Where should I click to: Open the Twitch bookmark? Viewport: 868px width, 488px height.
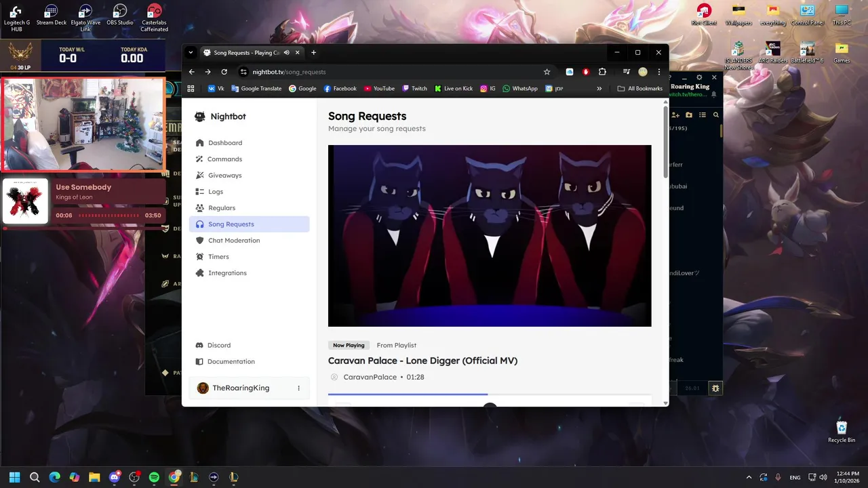[414, 88]
